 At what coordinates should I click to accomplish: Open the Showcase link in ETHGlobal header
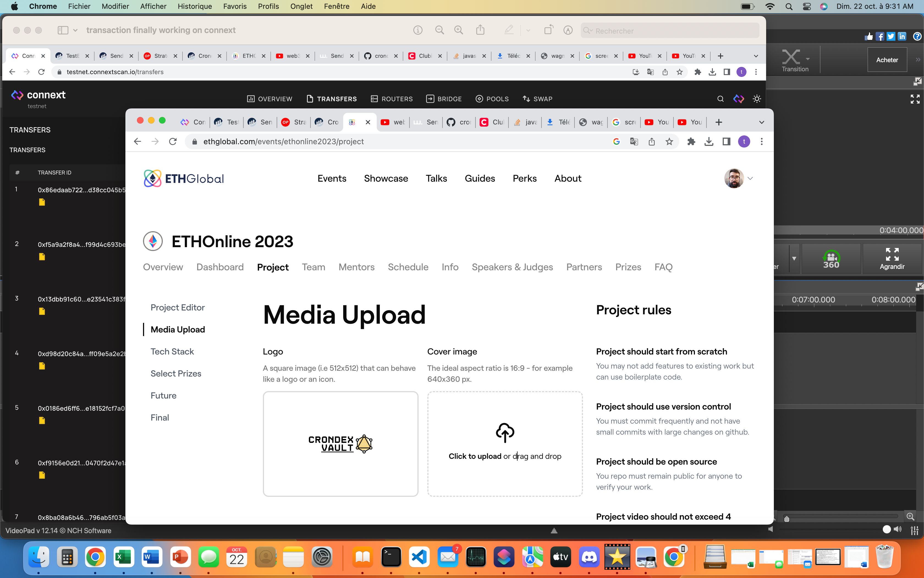tap(386, 179)
